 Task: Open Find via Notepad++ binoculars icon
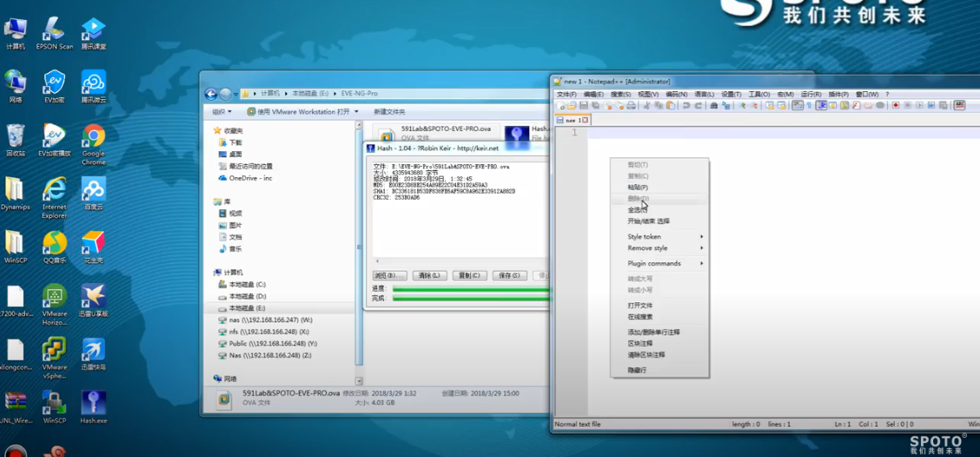click(714, 105)
